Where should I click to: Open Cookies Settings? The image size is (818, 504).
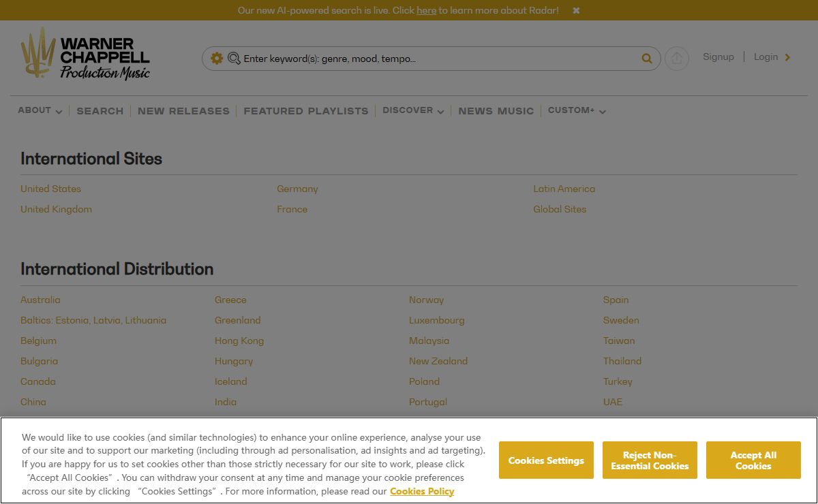[x=546, y=460]
